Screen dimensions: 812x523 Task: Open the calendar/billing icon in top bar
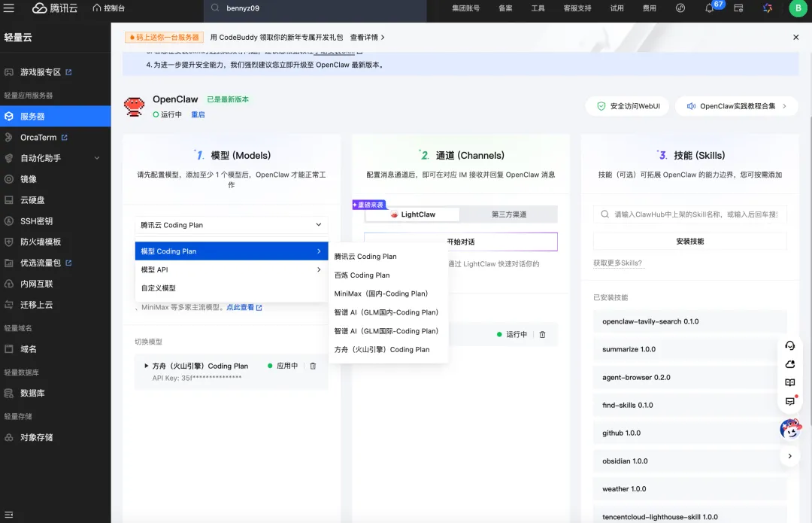(x=738, y=8)
